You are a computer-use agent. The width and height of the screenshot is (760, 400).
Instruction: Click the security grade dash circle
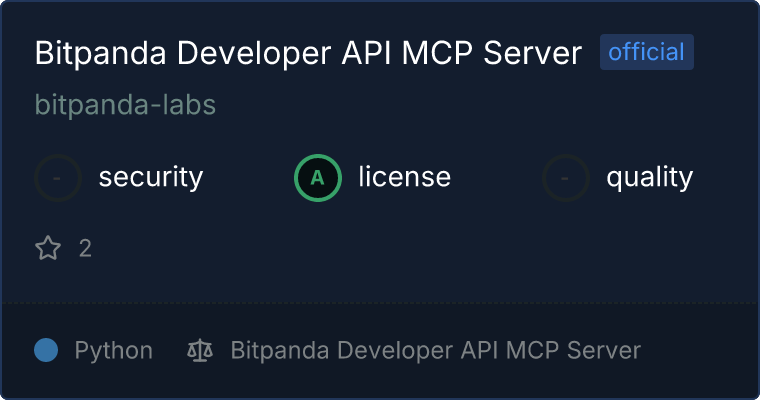(58, 178)
